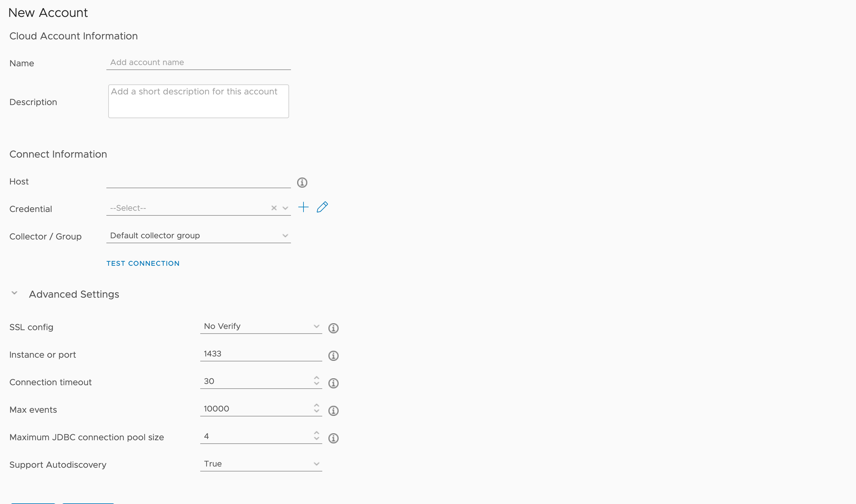Add a new credential with plus icon
The image size is (856, 504).
[303, 207]
